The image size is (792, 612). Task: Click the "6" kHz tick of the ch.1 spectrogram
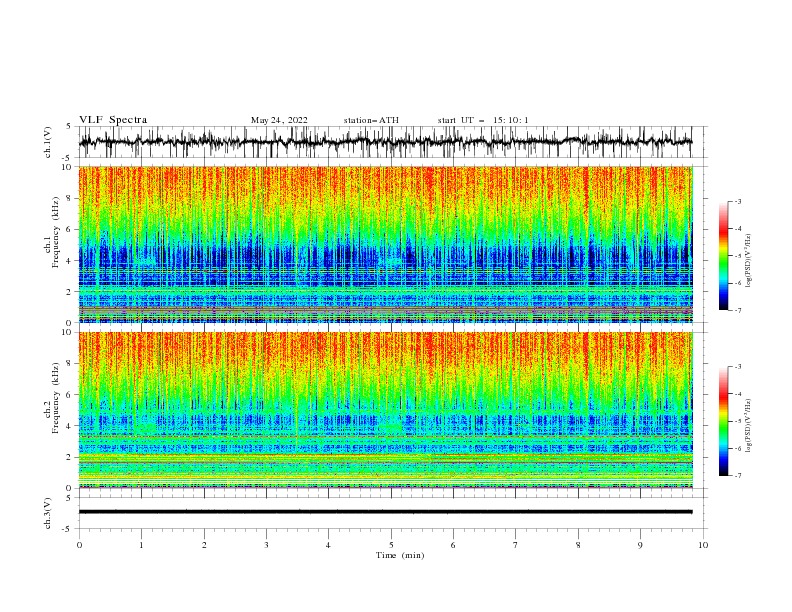click(x=70, y=229)
